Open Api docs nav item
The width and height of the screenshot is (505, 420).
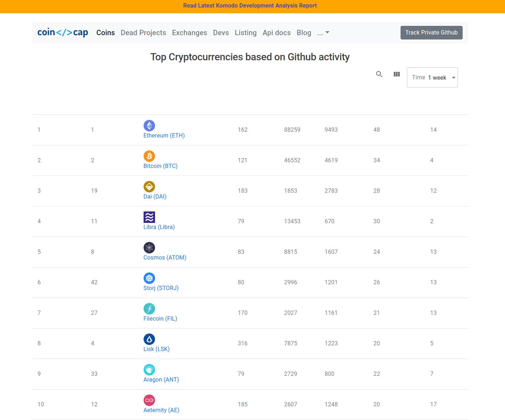point(276,33)
